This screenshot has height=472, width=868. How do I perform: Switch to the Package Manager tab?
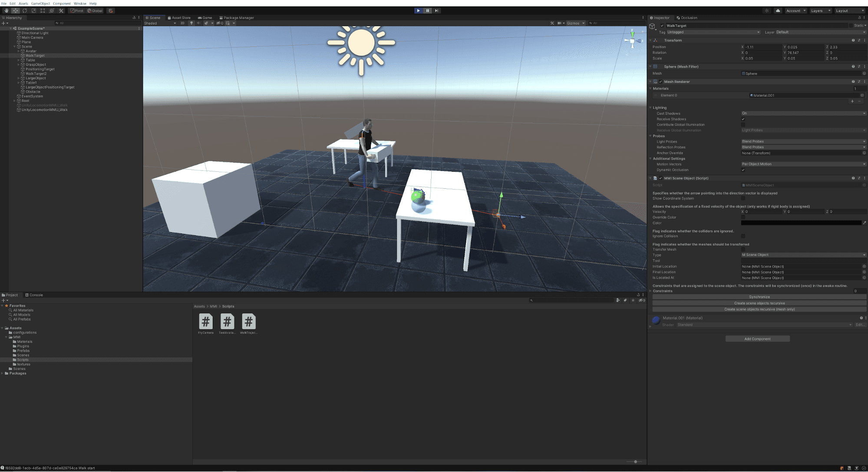tap(237, 18)
